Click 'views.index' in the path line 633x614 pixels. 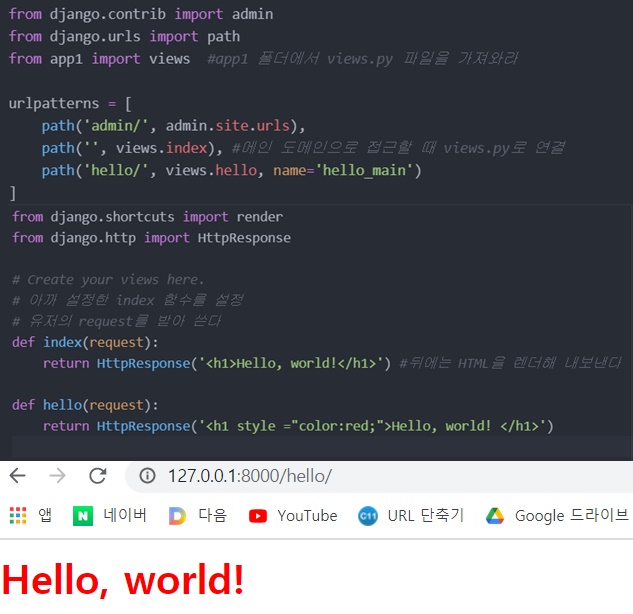tap(162, 148)
